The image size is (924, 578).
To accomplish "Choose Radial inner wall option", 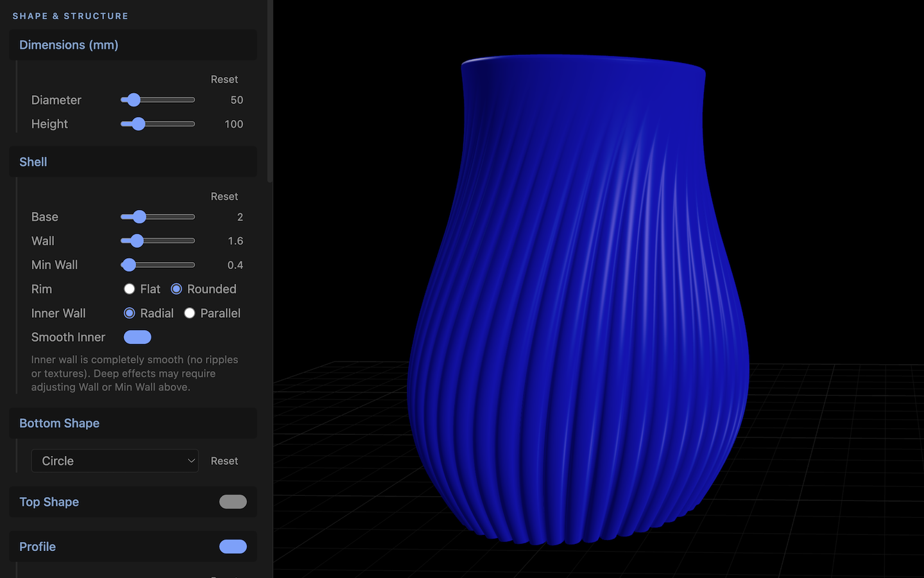I will (130, 313).
